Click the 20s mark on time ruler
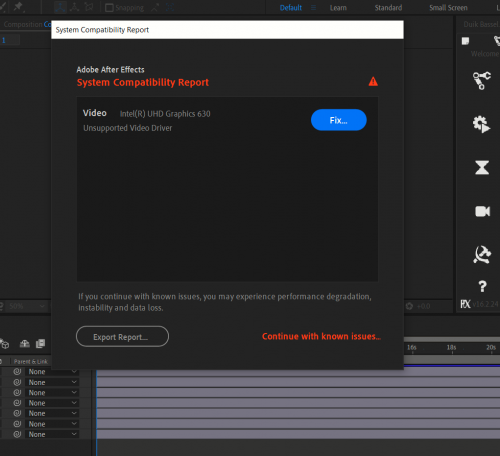 491,347
